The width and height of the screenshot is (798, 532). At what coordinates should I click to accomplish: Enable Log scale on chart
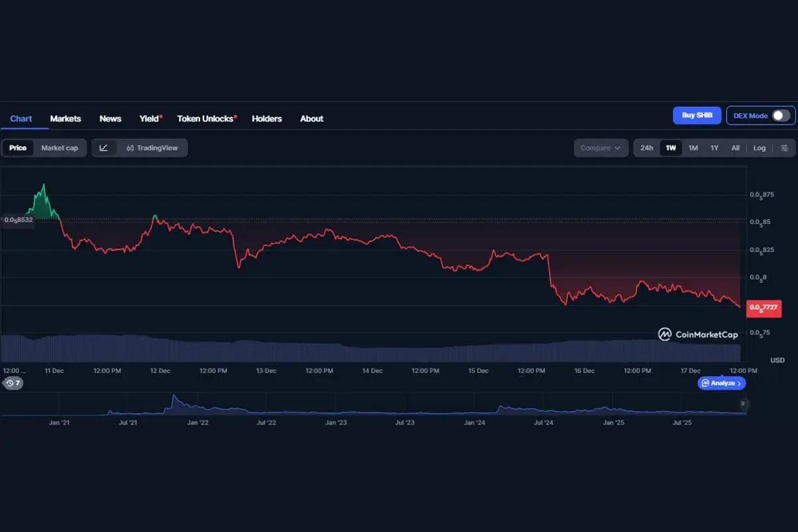(759, 148)
